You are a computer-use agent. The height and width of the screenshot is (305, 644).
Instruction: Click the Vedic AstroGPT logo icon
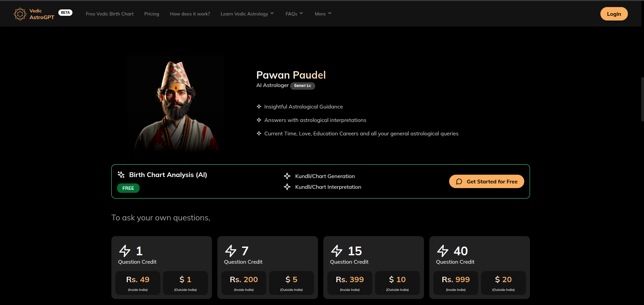20,14
